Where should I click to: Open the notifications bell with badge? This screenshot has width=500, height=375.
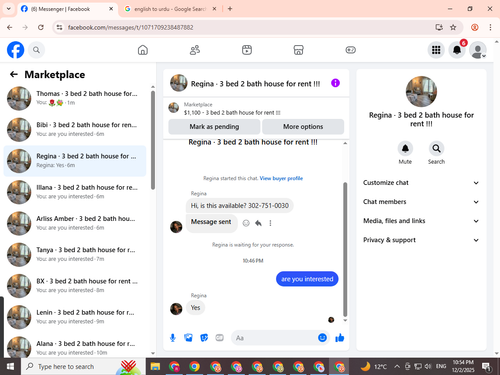457,50
